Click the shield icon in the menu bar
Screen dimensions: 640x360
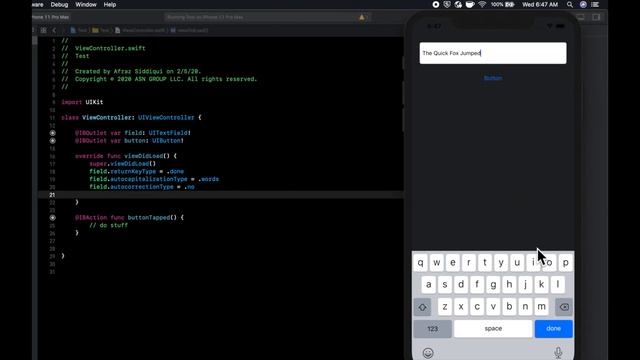(x=447, y=4)
